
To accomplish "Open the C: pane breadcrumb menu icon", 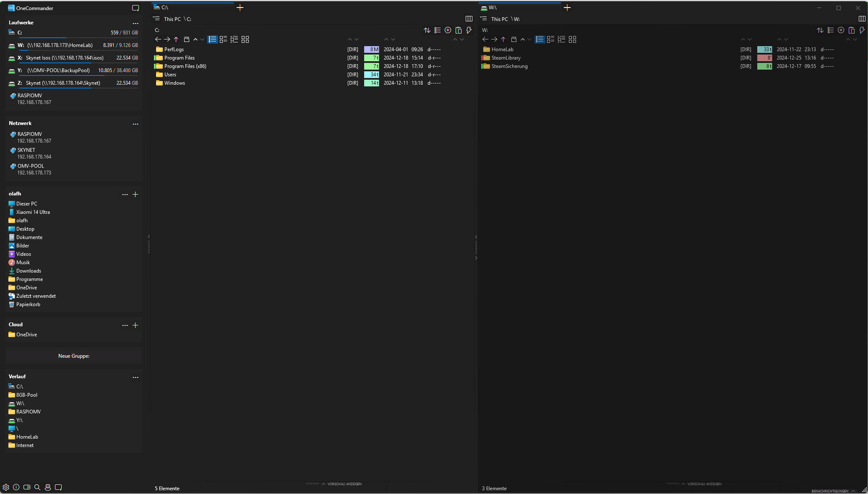I will 156,18.
